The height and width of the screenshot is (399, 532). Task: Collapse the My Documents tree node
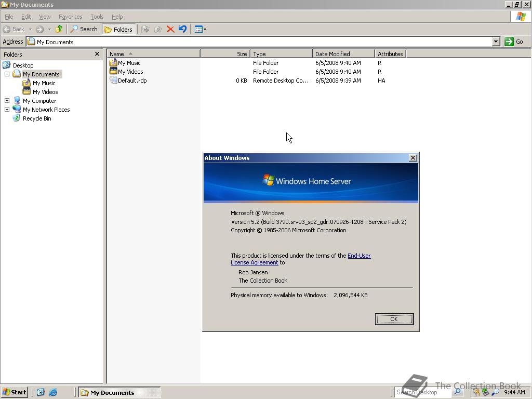(x=7, y=74)
